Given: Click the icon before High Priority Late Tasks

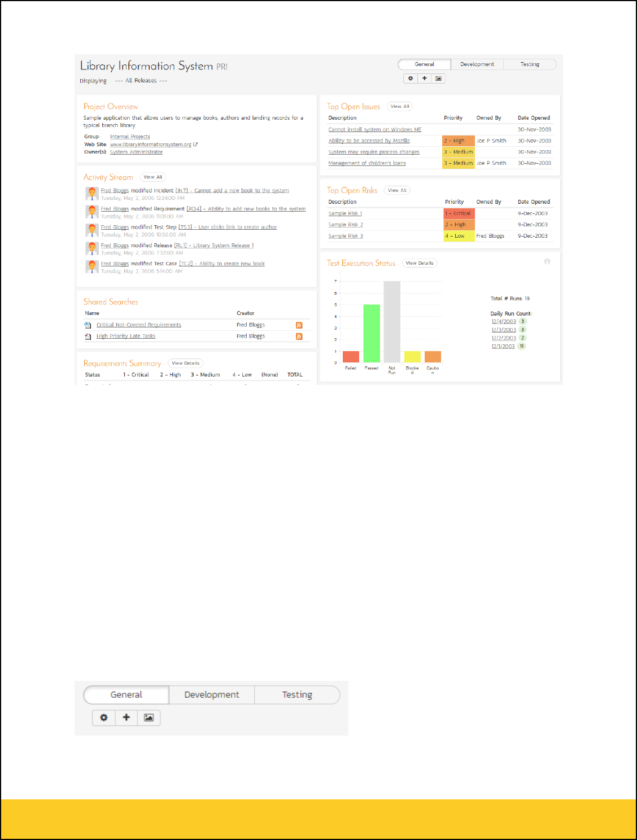Looking at the screenshot, I should pos(88,336).
